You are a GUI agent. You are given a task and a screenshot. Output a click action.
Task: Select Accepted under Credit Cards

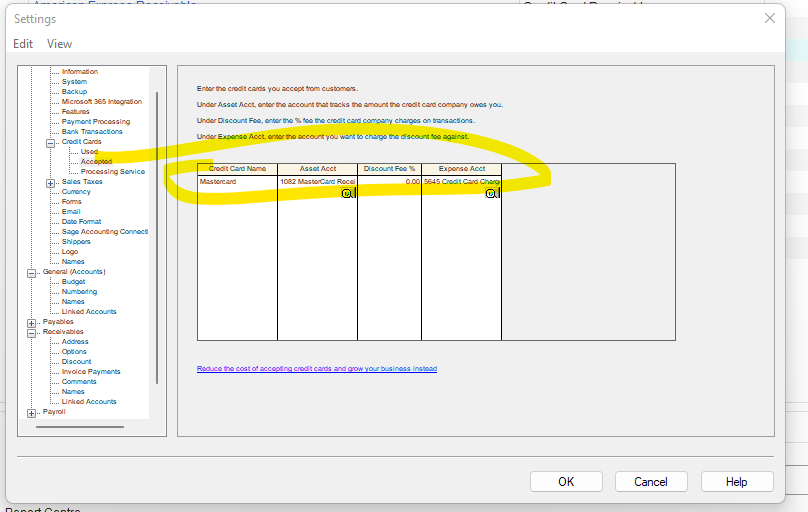(x=96, y=161)
